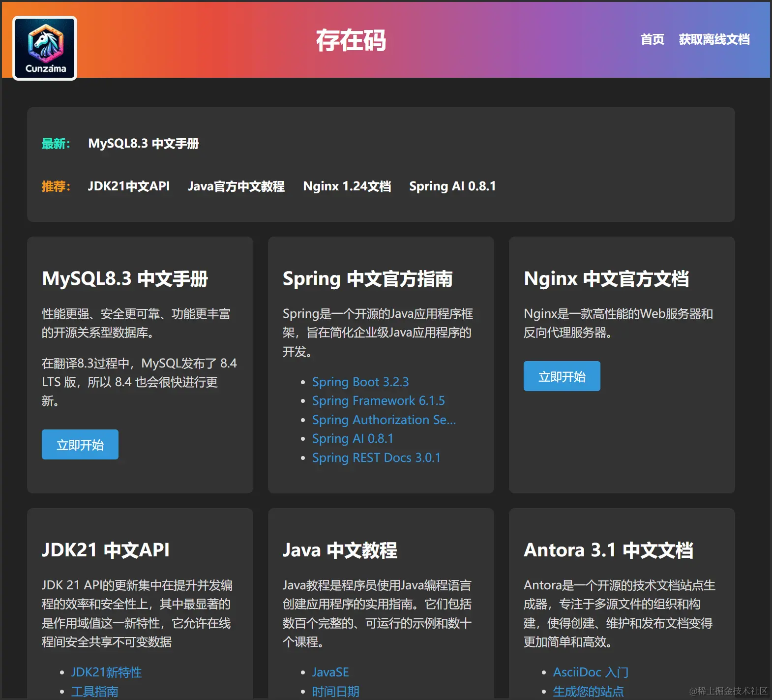Click 立即开始 button in Nginx card
Viewport: 772px width, 700px height.
(562, 376)
